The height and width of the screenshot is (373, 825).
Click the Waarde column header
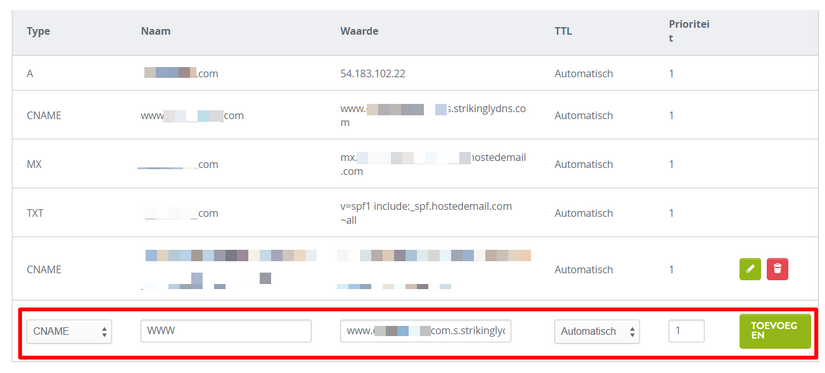359,31
